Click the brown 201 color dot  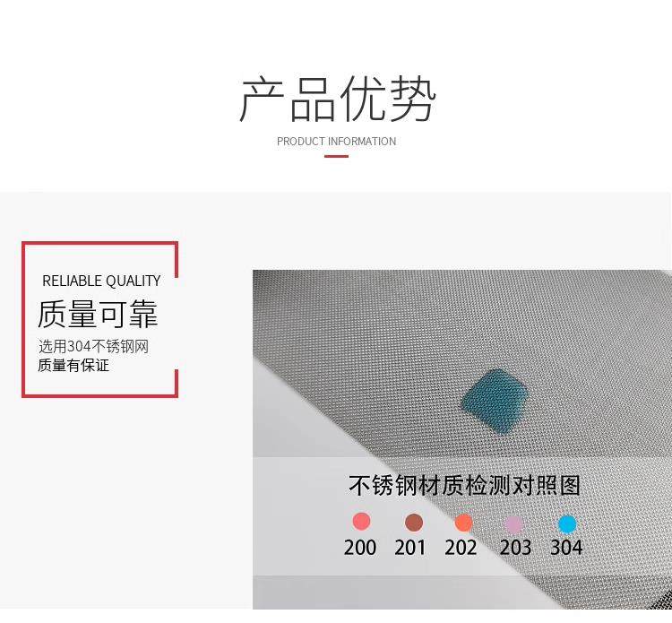tap(414, 523)
